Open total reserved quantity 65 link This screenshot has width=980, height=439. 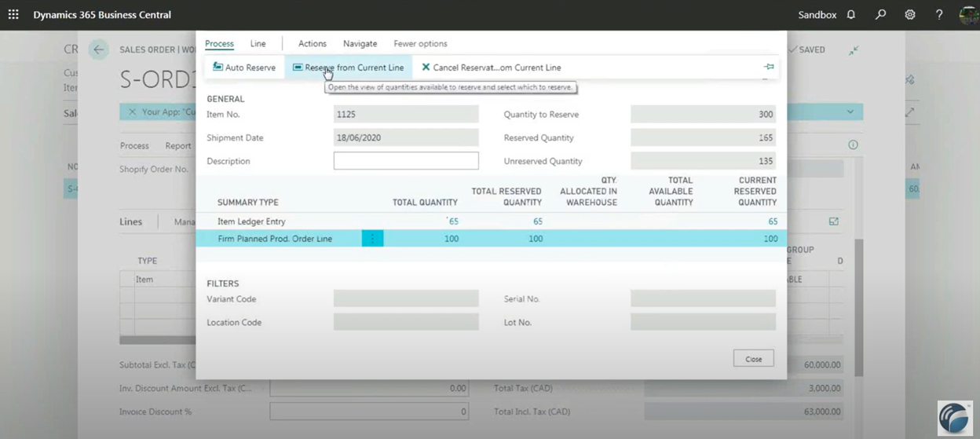tap(537, 221)
